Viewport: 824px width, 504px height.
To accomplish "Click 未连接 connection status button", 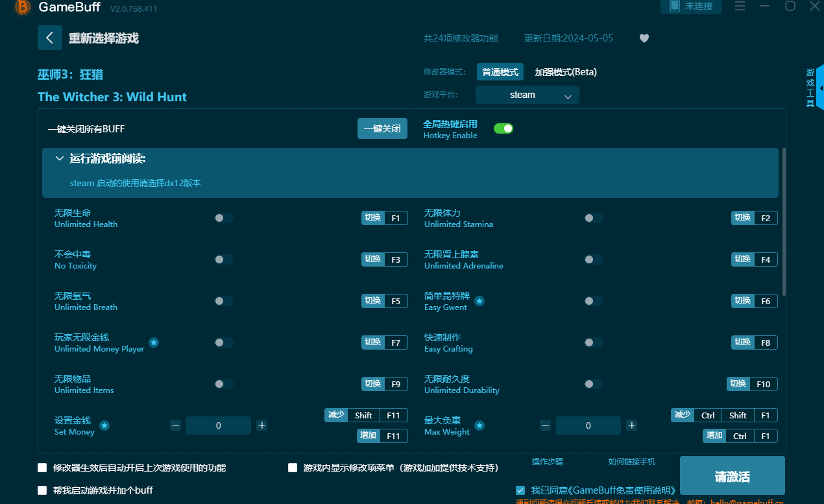I will point(691,6).
